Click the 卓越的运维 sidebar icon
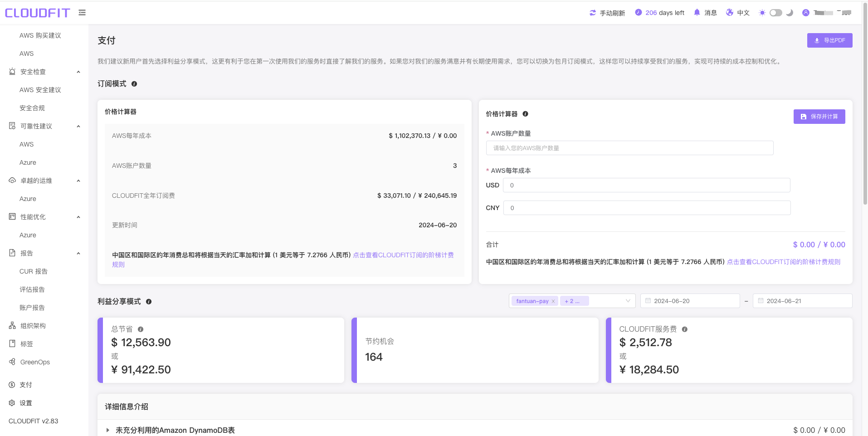This screenshot has width=868, height=436. click(12, 181)
